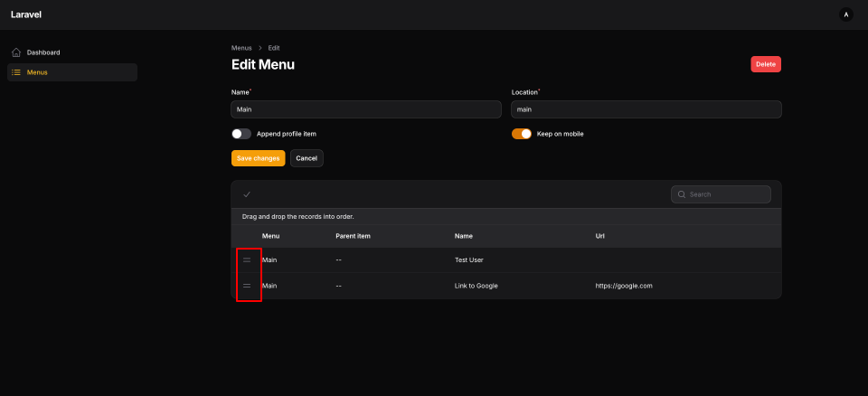Click the Dashboard home icon in sidebar
This screenshot has width=868, height=396.
(x=16, y=52)
